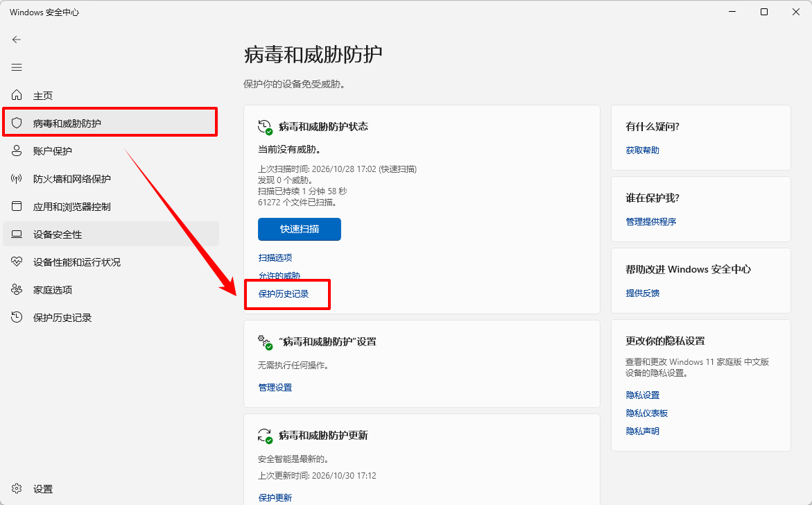Select 病毒和威胁防护 in the sidebar
The width and height of the screenshot is (812, 505).
111,123
